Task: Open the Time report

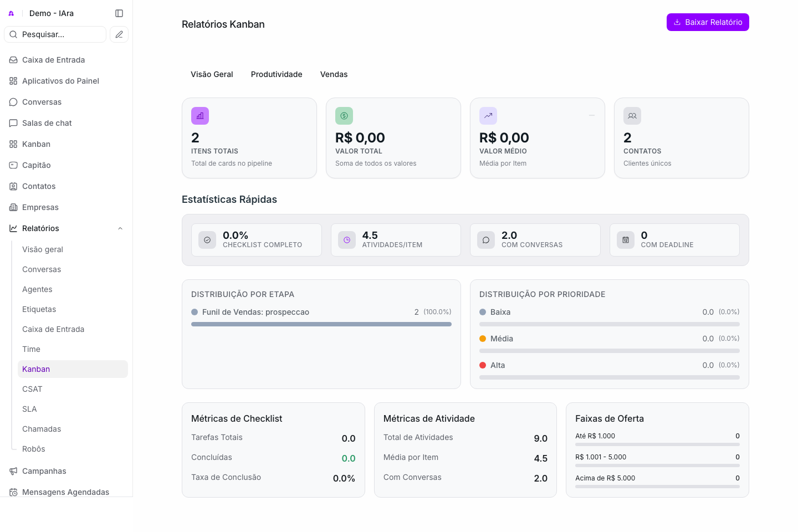Action: pyautogui.click(x=73, y=349)
